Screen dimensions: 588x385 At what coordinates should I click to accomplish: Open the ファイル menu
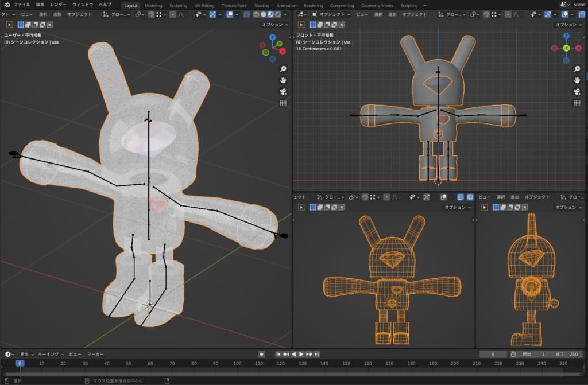[x=22, y=5]
